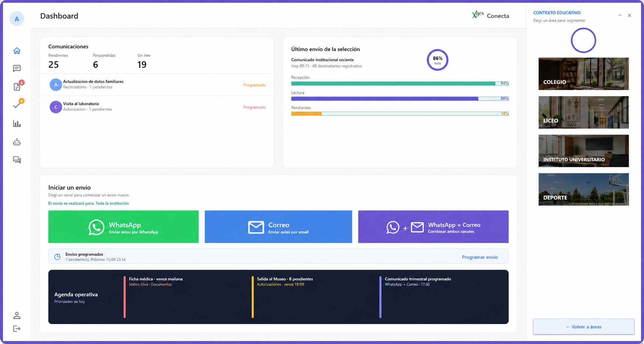Click Envíos programados summary text
The width and height of the screenshot is (644, 344).
coord(95,257)
